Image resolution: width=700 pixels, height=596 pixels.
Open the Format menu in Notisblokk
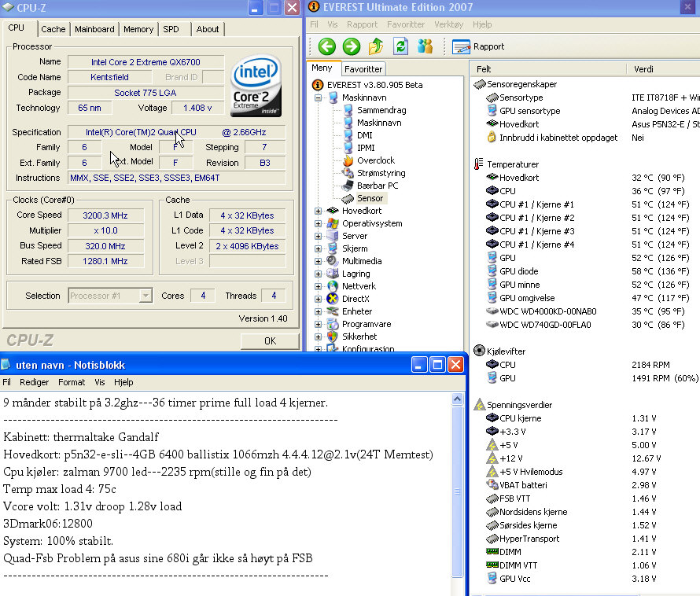pos(72,382)
